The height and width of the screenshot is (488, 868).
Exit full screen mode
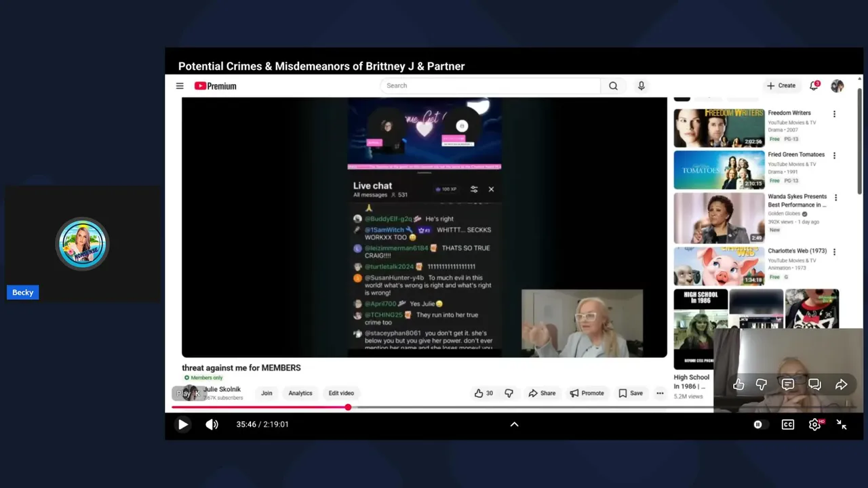click(842, 424)
